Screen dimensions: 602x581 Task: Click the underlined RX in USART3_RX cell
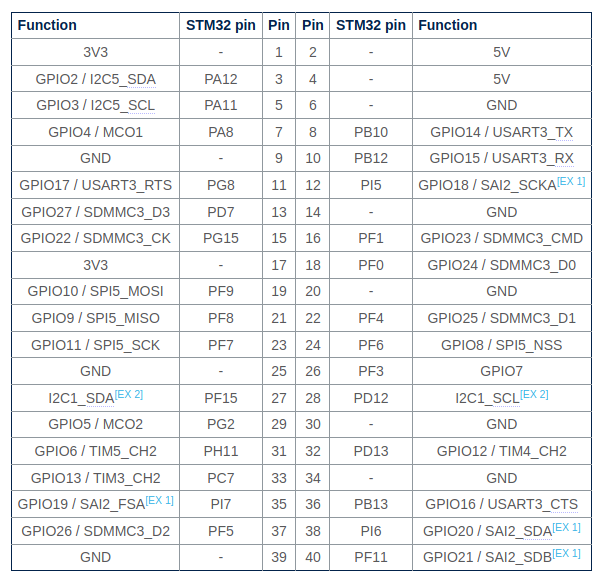point(564,159)
